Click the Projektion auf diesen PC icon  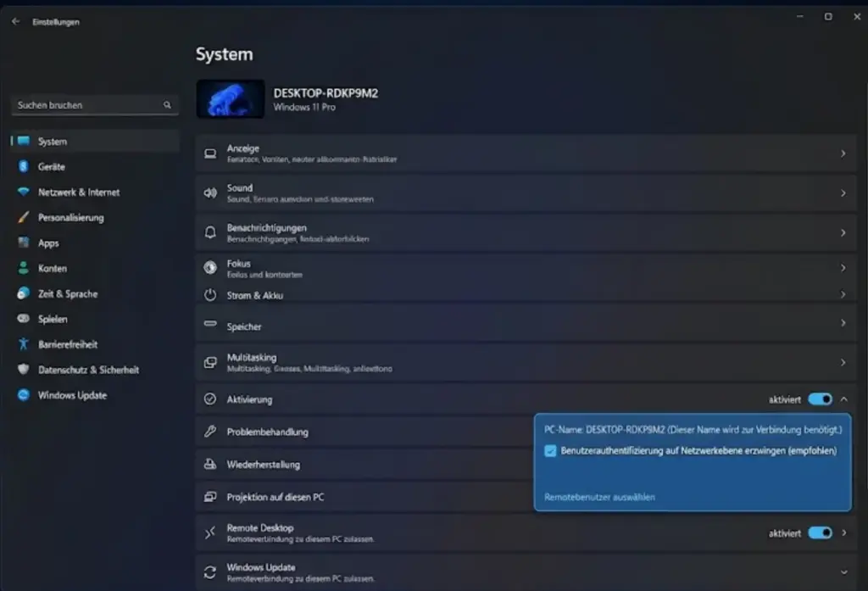[x=210, y=496]
